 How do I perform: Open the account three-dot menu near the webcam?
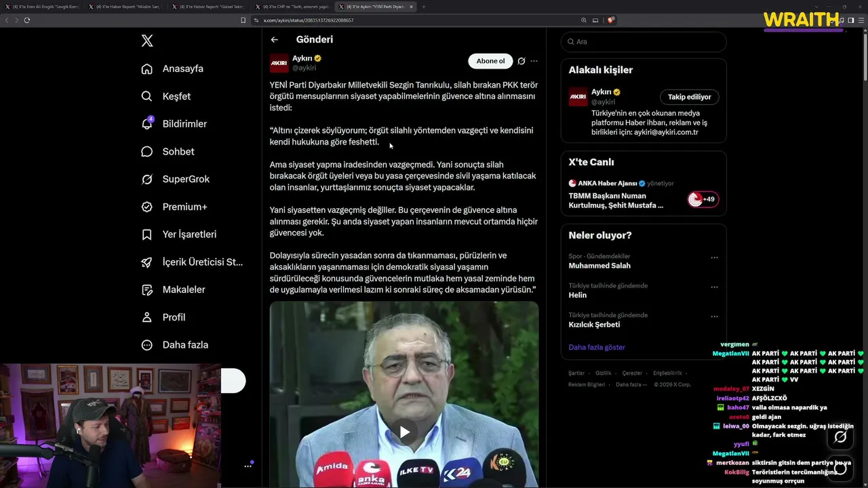248,466
